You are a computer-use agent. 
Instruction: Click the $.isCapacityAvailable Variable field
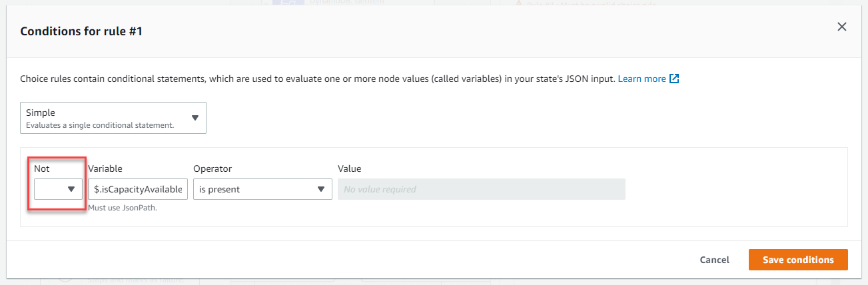[138, 189]
